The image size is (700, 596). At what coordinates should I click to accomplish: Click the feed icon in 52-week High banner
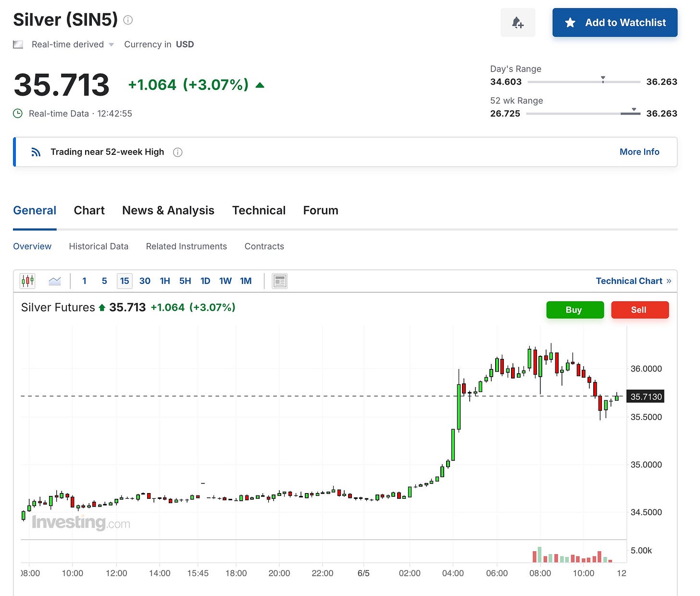pyautogui.click(x=36, y=152)
